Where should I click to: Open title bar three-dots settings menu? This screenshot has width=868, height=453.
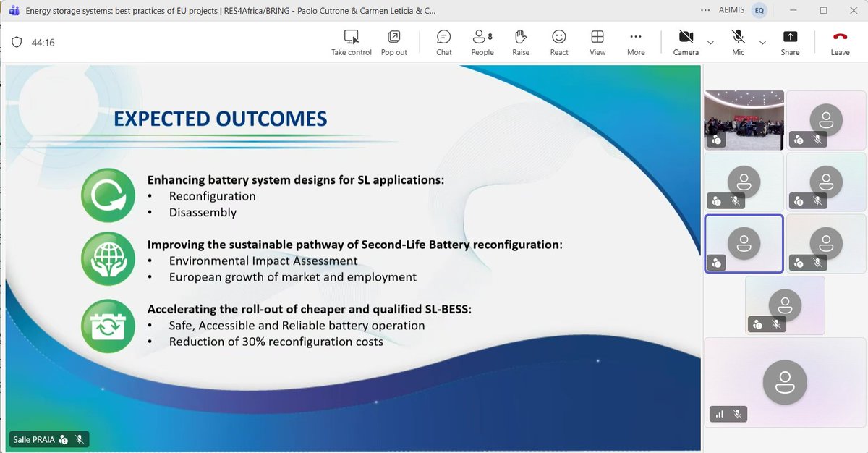pos(706,11)
